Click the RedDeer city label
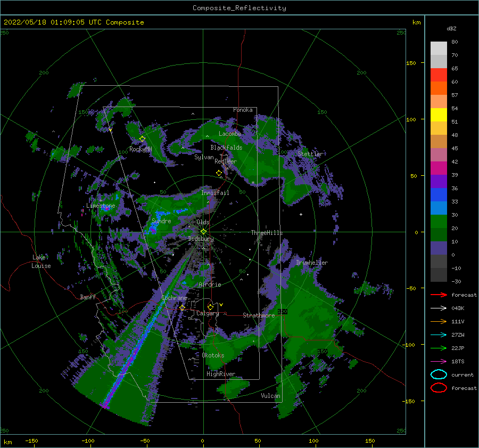Image resolution: width=479 pixels, height=448 pixels. click(226, 161)
